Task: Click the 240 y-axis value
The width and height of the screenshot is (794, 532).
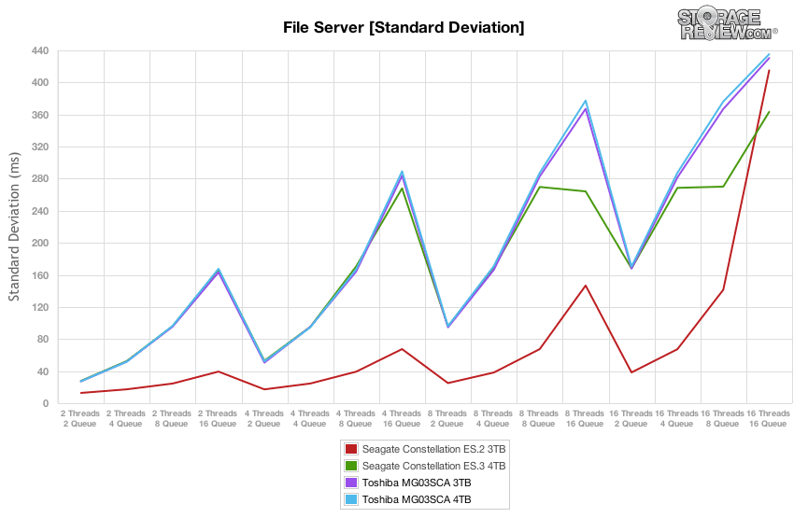Action: [40, 211]
